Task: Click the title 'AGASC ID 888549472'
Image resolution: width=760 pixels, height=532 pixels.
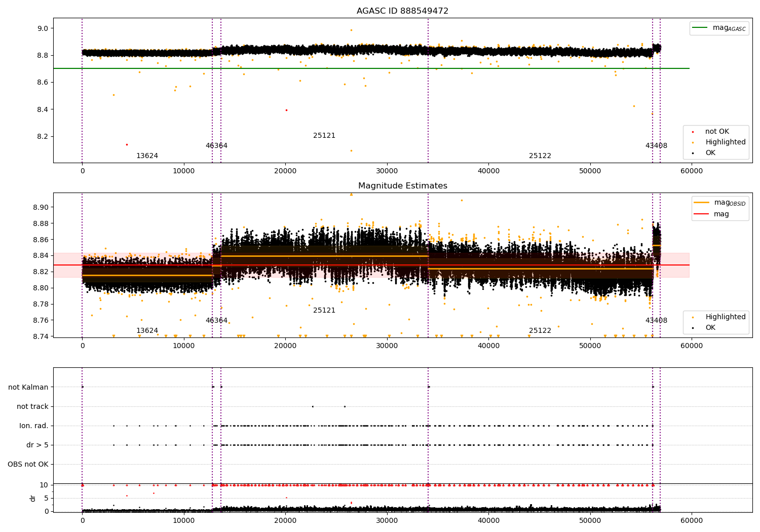Action: coord(402,11)
